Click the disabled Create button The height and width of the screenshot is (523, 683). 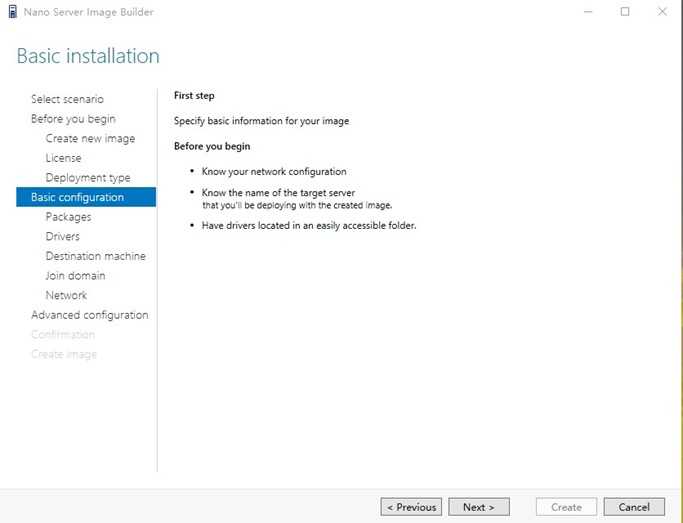coord(566,507)
